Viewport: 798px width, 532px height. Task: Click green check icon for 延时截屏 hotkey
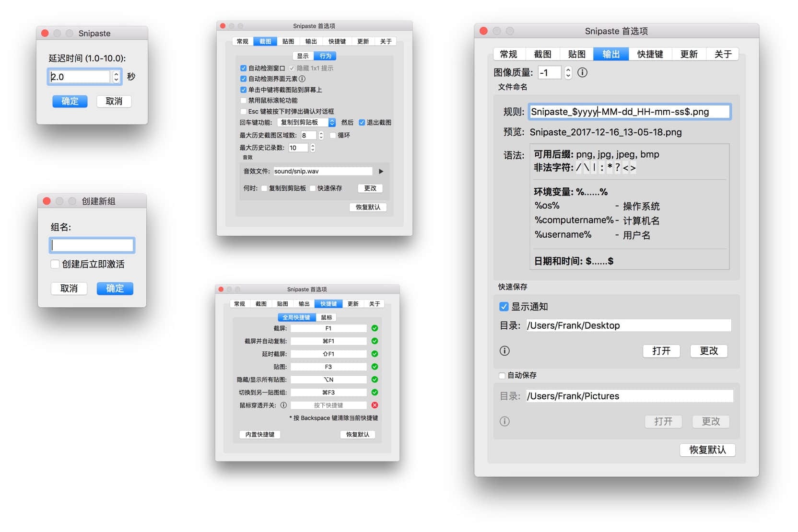375,354
